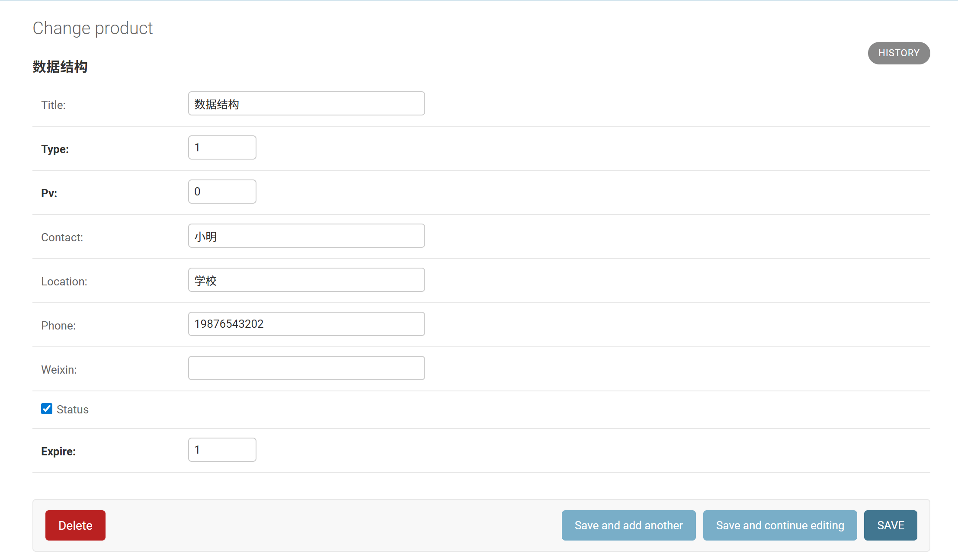Select the Phone number field

pos(306,324)
